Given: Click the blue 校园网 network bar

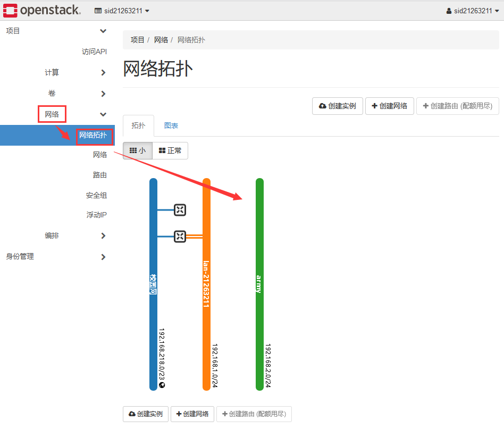Looking at the screenshot, I should [153, 284].
